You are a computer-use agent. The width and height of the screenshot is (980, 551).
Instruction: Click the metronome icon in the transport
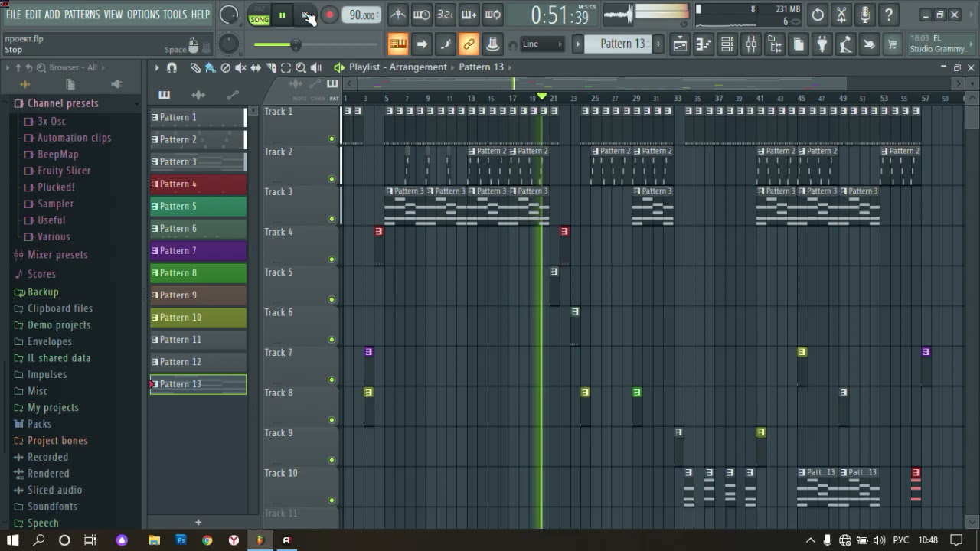click(398, 14)
